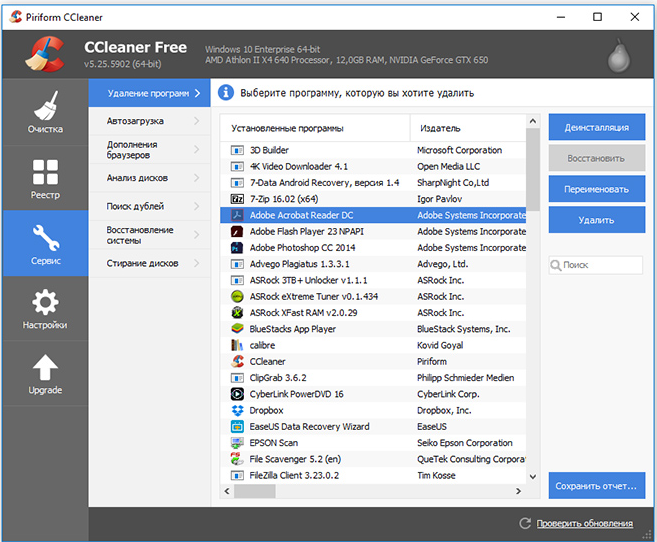Click the calibre books icon

(x=237, y=346)
